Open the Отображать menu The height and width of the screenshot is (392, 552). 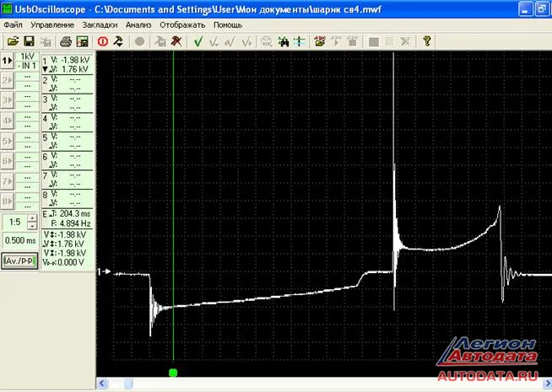coord(182,25)
